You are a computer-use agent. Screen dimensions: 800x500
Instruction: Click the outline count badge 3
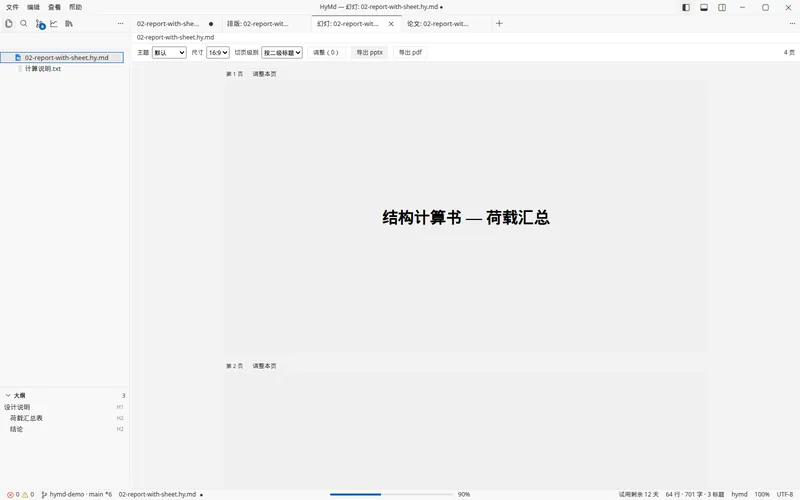pos(123,395)
